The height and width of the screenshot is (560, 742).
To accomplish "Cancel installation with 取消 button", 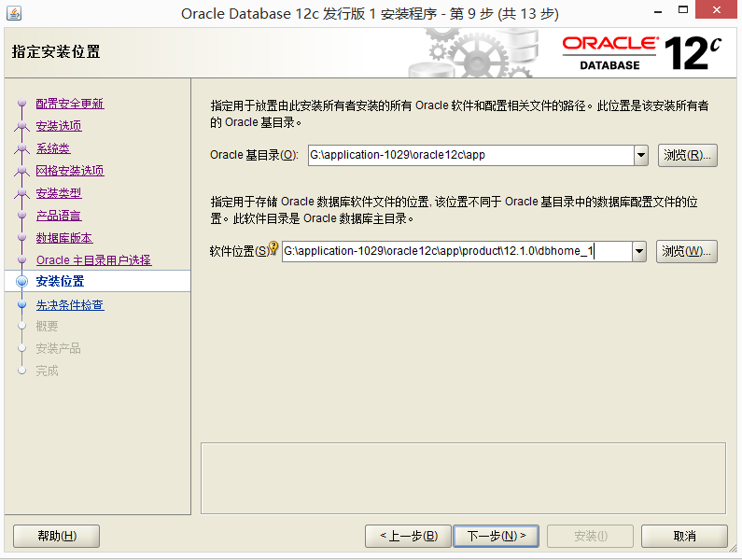I will (684, 536).
